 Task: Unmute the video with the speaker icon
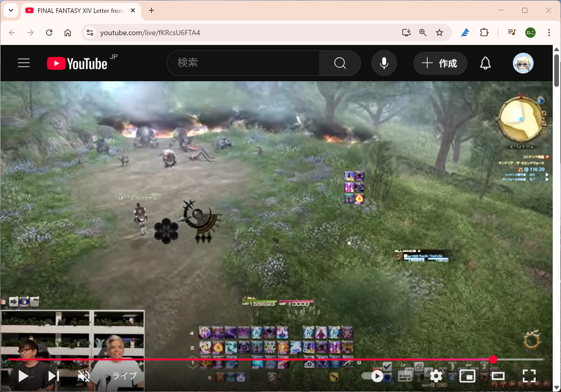coord(84,376)
